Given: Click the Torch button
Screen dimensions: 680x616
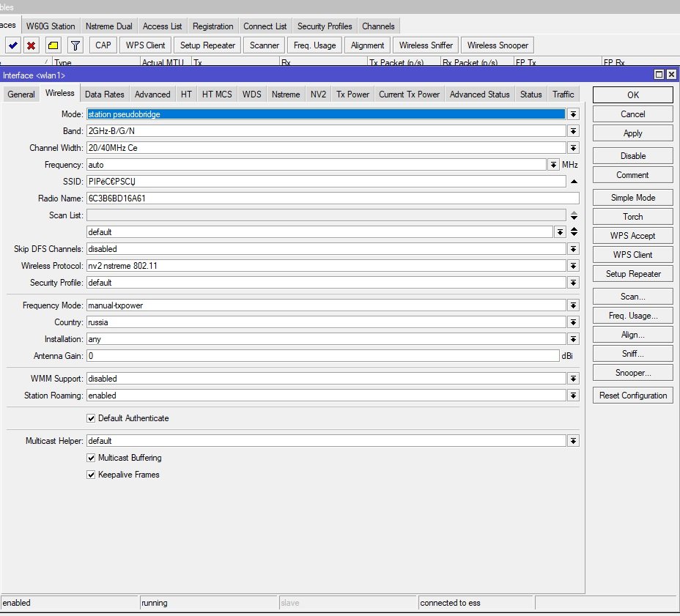Looking at the screenshot, I should click(x=632, y=217).
